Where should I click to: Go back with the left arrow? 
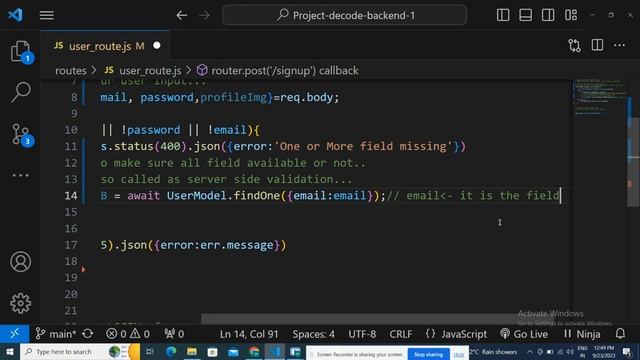point(182,16)
